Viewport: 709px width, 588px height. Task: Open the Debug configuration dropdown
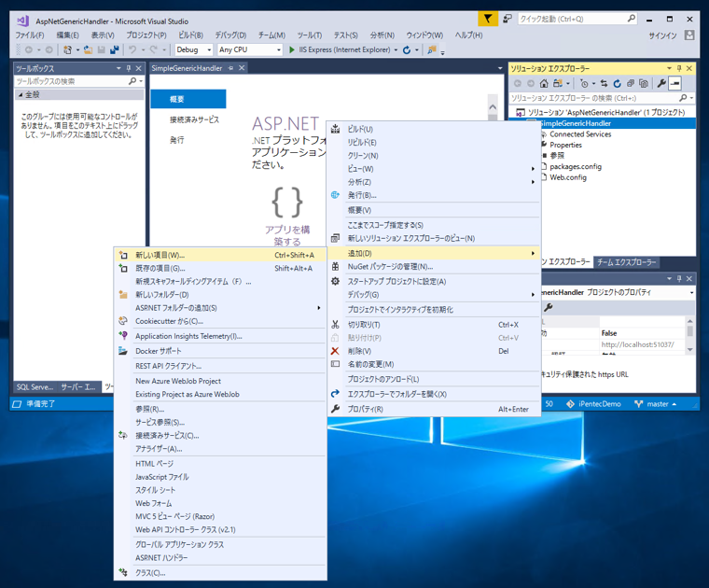(x=193, y=49)
